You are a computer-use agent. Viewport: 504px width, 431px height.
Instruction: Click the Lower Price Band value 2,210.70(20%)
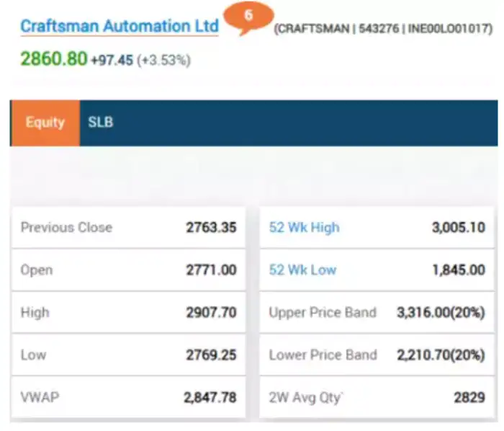(441, 355)
